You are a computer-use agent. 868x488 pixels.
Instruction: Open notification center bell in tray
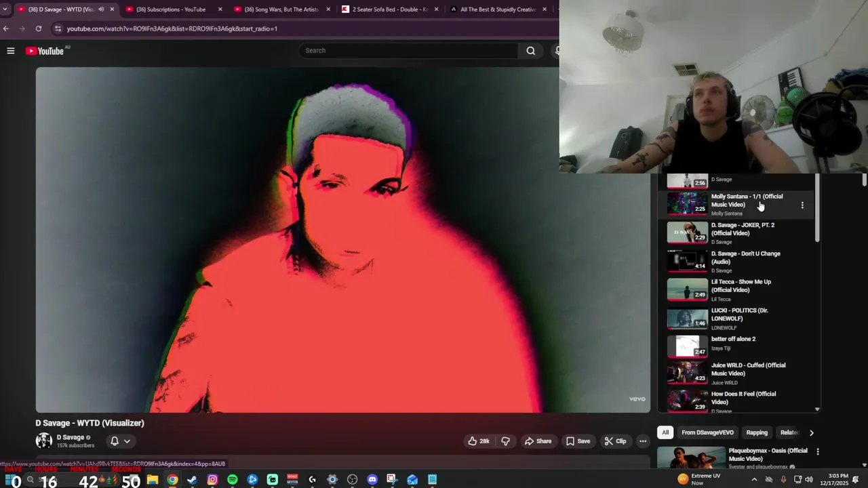(856, 480)
